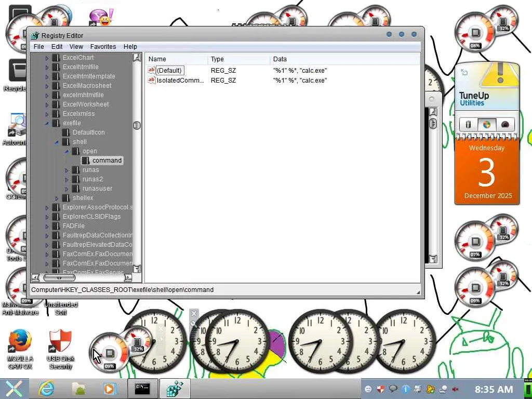
Task: Collapse the shell key
Action: [57, 142]
